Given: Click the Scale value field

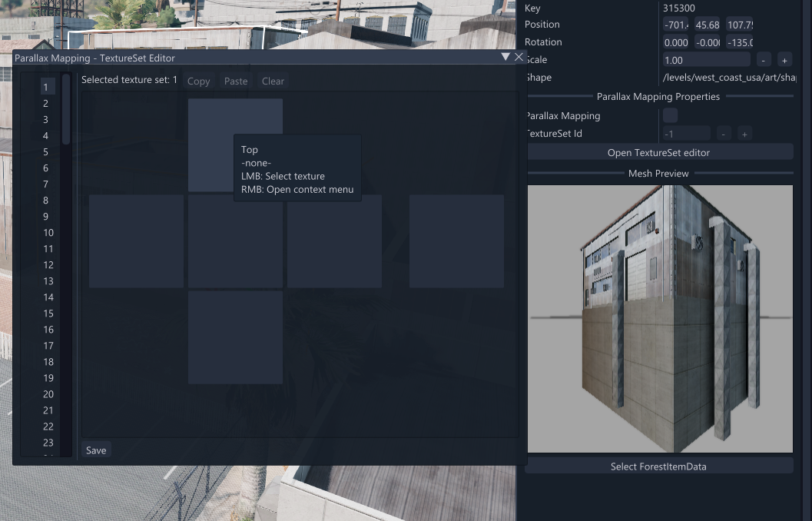Looking at the screenshot, I should pyautogui.click(x=706, y=60).
